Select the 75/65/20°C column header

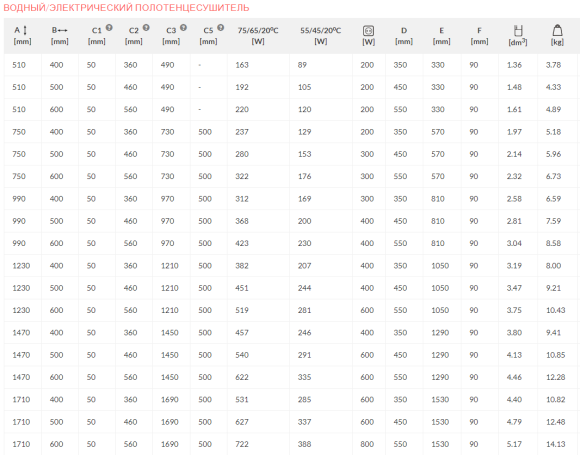pos(258,36)
